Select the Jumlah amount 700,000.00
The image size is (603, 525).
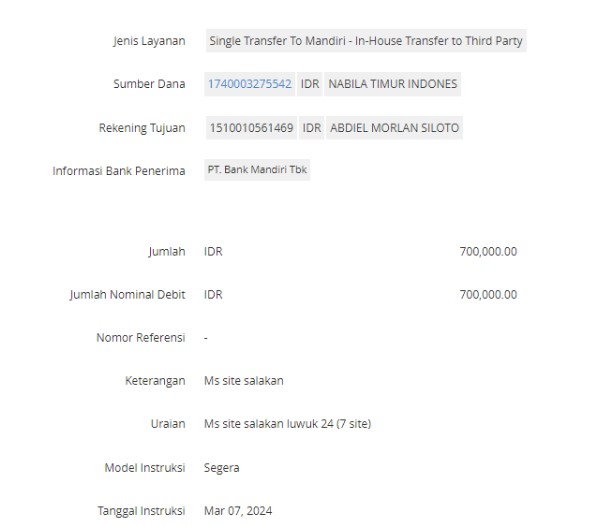[488, 252]
